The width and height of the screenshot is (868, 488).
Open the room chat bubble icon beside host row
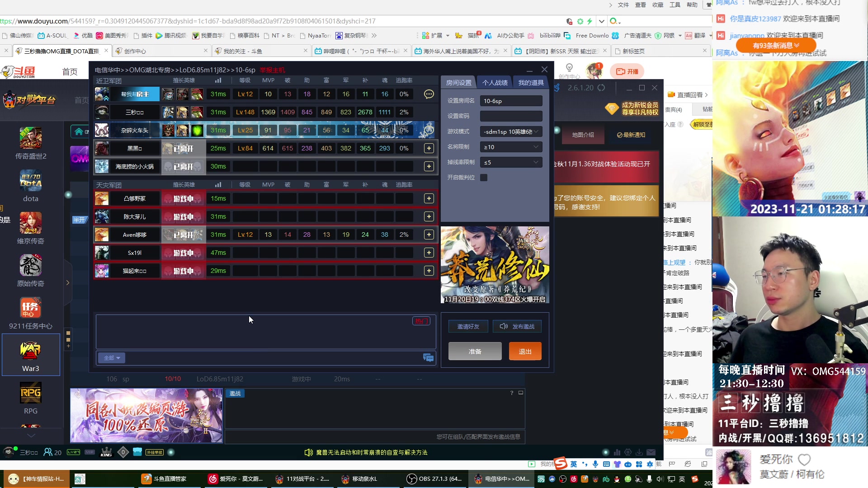429,94
